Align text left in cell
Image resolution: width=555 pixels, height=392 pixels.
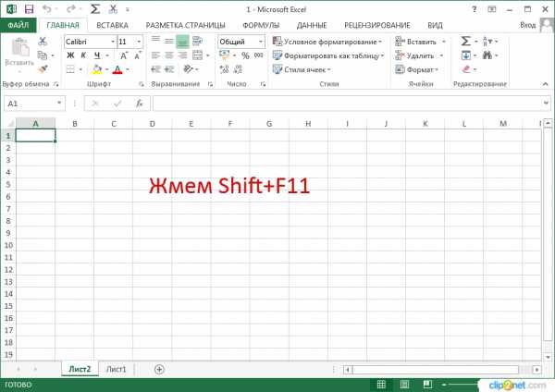[155, 55]
